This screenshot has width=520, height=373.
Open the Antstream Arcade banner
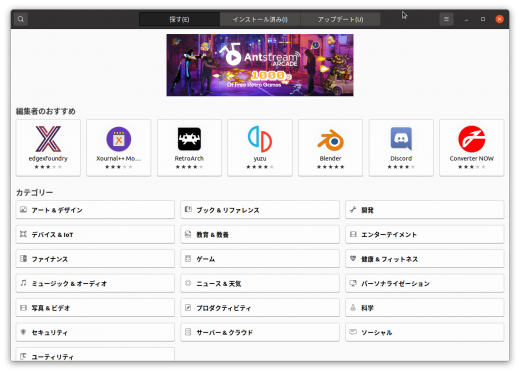click(260, 65)
